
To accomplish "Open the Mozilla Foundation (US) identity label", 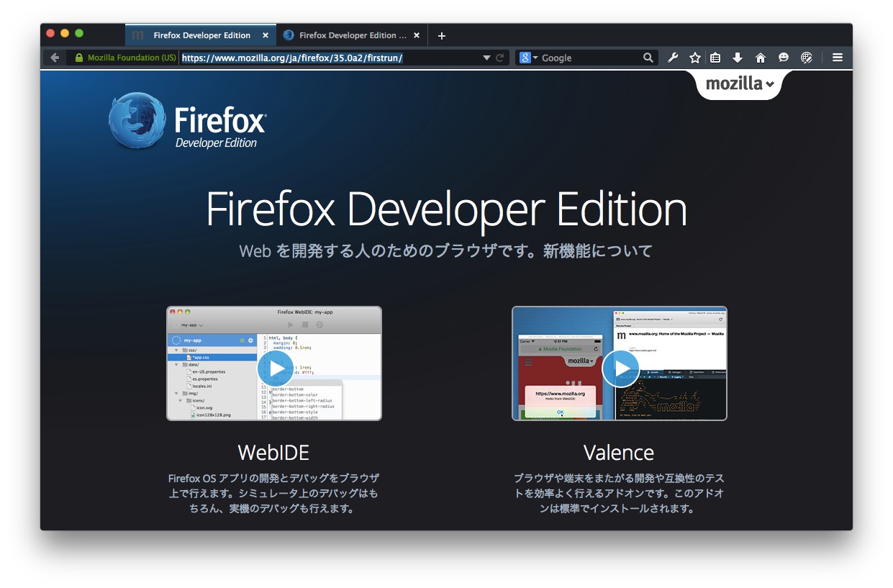I will pyautogui.click(x=132, y=58).
